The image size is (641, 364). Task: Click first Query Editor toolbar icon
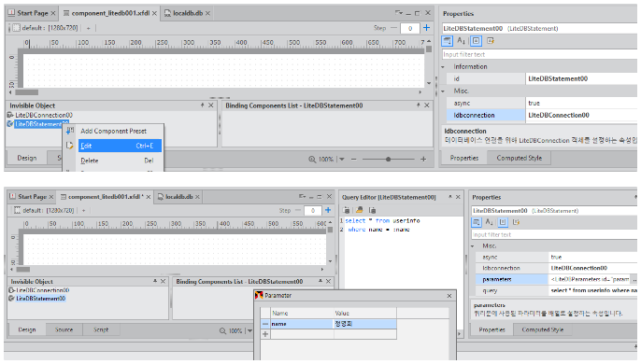(x=347, y=210)
